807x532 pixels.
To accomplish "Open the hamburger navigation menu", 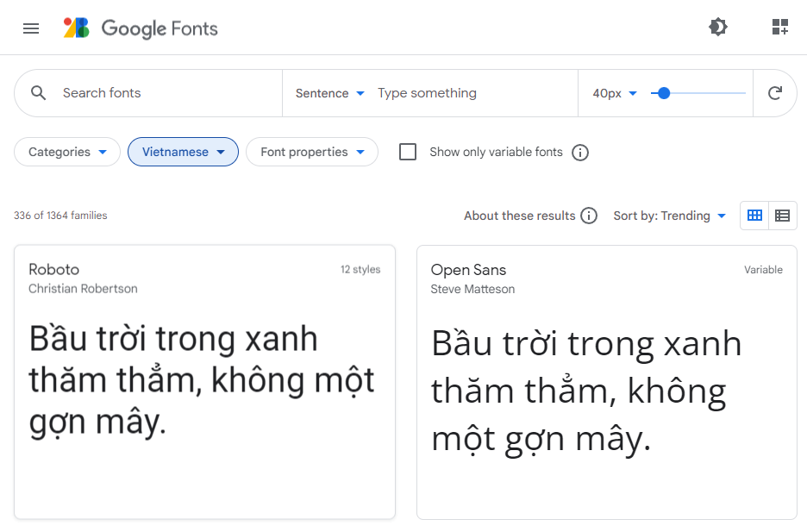I will click(x=31, y=28).
